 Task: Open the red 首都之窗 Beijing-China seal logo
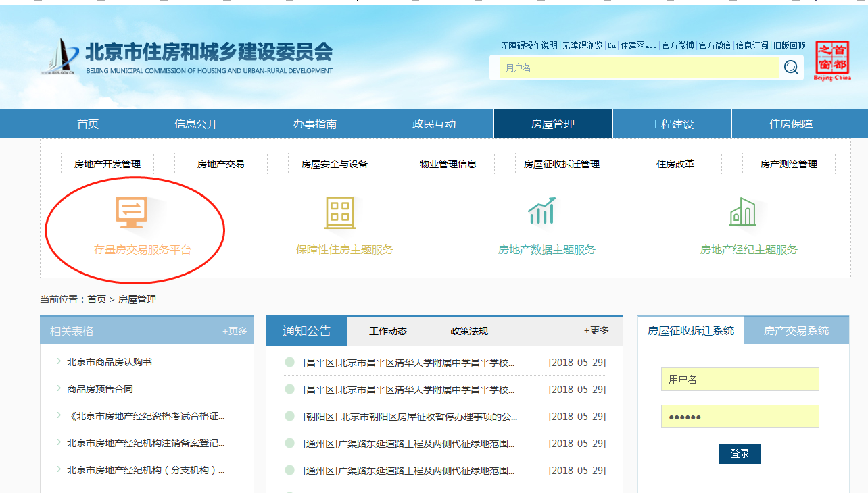click(832, 60)
